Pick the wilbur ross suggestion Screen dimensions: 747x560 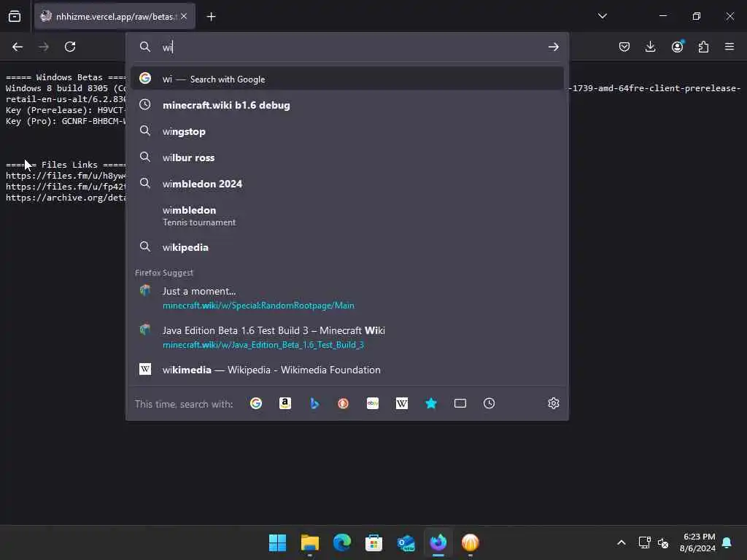[347, 157]
